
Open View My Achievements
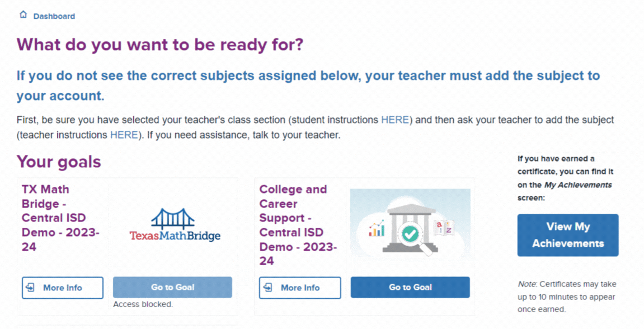[x=567, y=235]
